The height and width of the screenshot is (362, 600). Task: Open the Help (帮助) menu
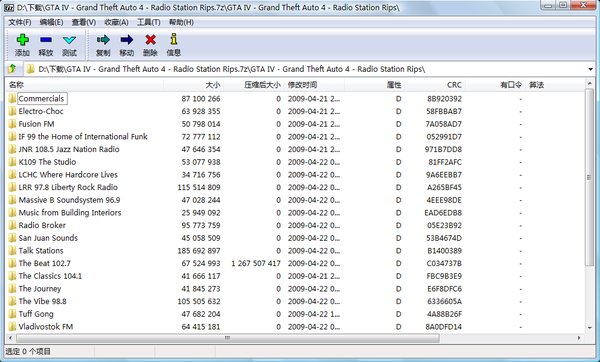click(181, 22)
